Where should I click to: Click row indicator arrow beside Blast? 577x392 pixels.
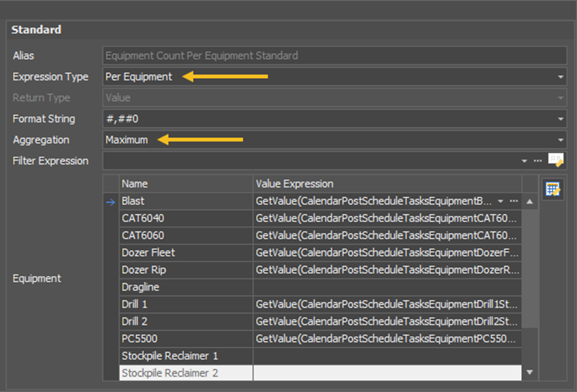110,202
